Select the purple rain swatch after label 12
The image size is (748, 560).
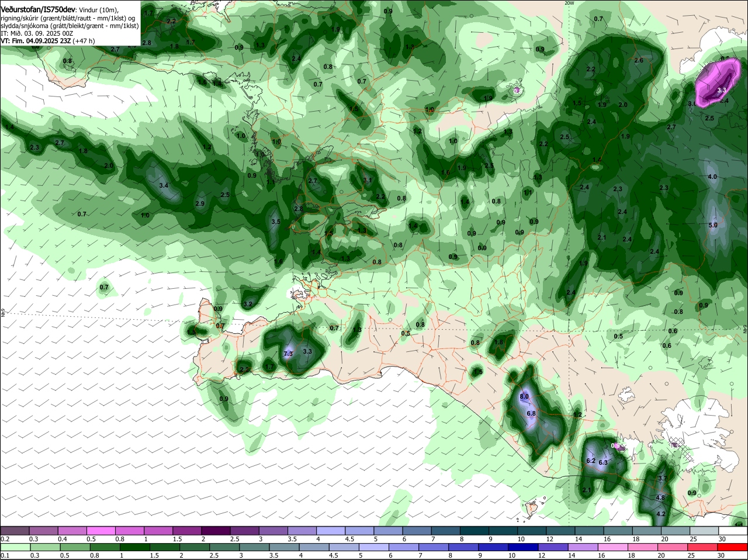[552, 547]
